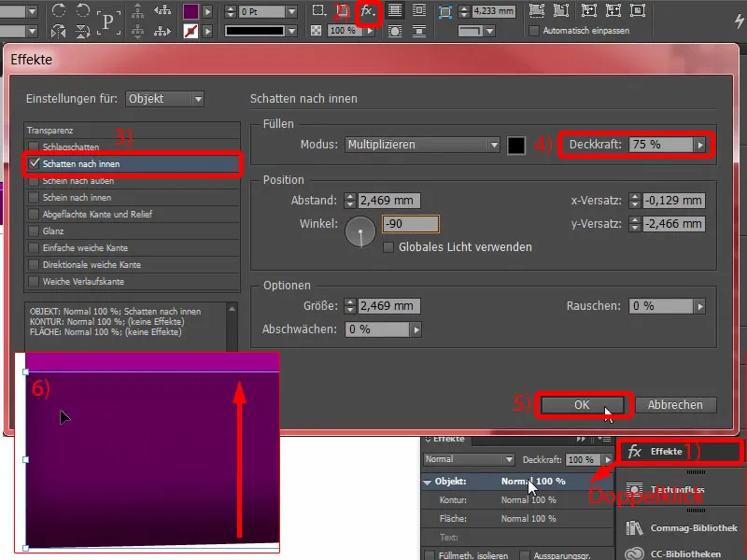Image resolution: width=747 pixels, height=560 pixels.
Task: Open blend mode Normal dropdown in panel
Action: pos(469,459)
